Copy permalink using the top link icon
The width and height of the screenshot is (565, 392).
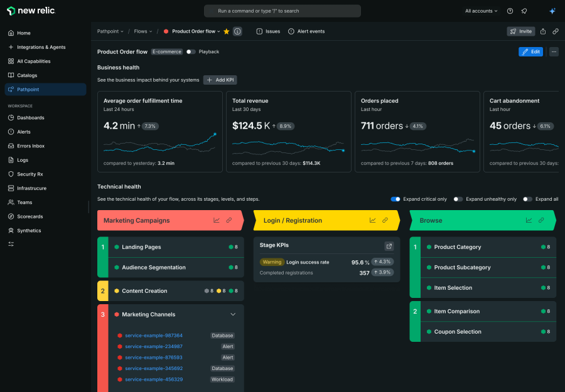coord(556,31)
